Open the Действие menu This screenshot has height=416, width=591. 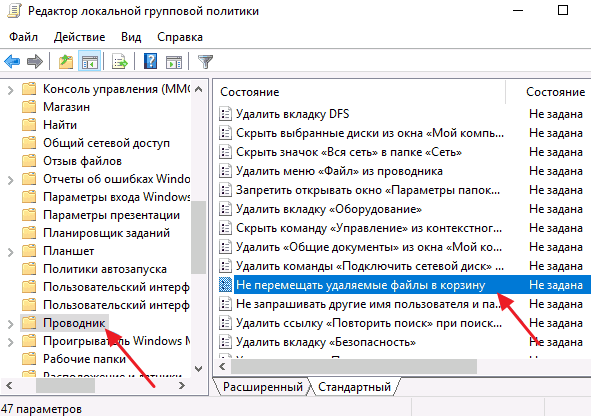point(80,37)
